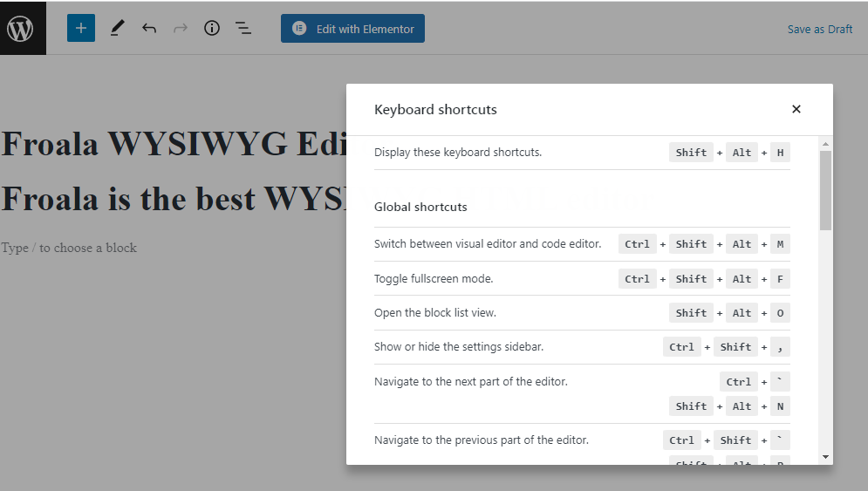Click 'Switch between visual editor and code editor.'
This screenshot has height=491, width=868.
point(488,244)
